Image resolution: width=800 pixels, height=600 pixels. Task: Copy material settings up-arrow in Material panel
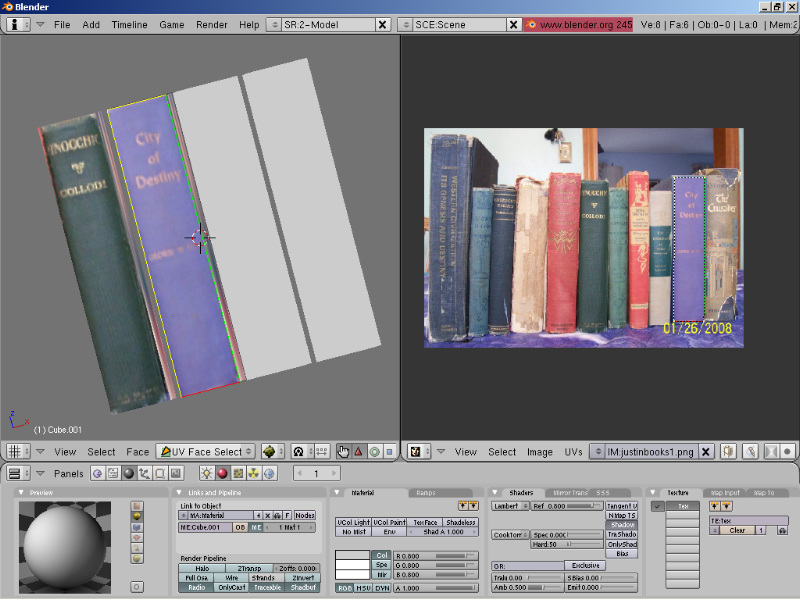462,506
